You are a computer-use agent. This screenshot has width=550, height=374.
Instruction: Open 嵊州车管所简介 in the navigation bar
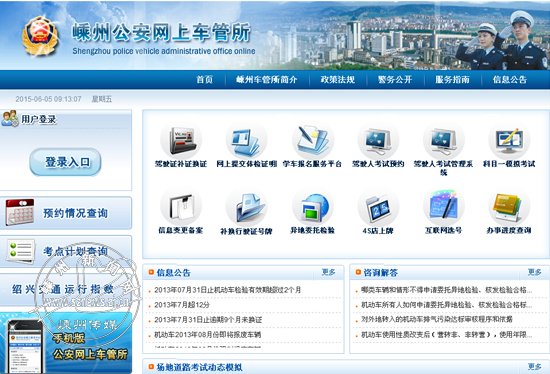point(267,80)
